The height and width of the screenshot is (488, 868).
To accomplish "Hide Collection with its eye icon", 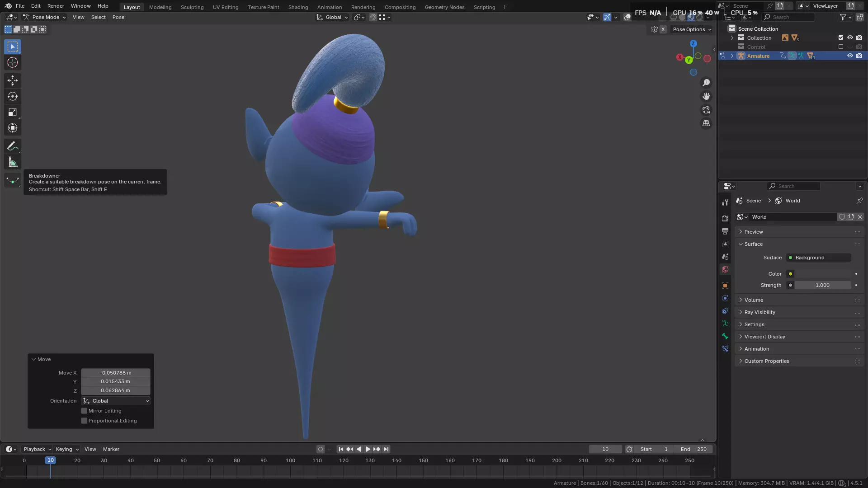I will point(850,38).
